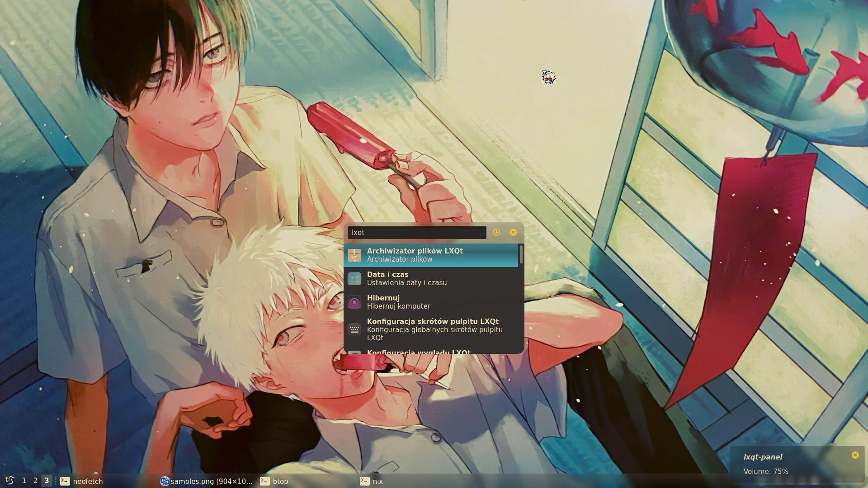Select Konfiguracja skrótów pulpitu LXQt title
868x488 pixels.
coord(433,321)
